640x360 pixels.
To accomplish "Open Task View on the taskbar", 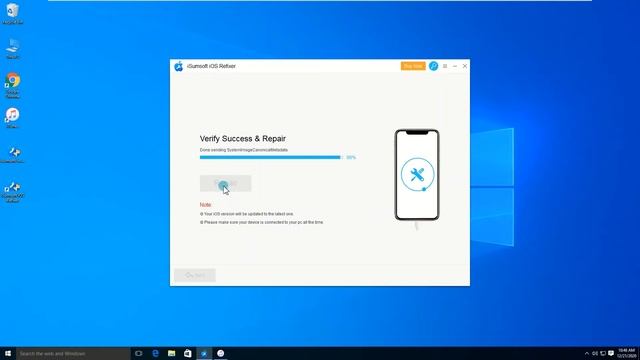I will pyautogui.click(x=139, y=353).
